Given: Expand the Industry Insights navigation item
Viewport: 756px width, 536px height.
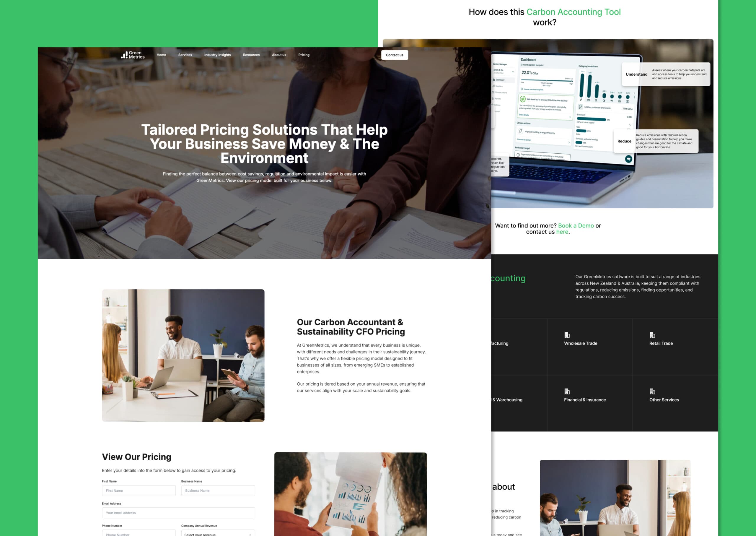Looking at the screenshot, I should point(217,55).
